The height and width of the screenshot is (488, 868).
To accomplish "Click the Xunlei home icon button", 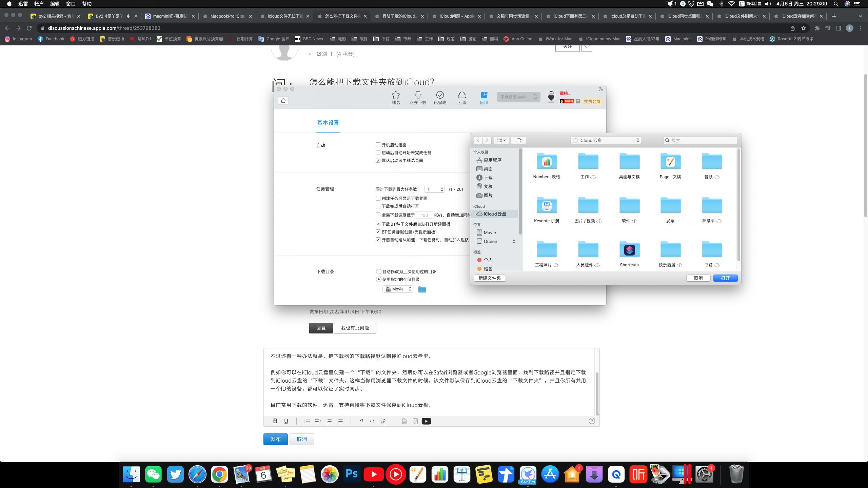I will pyautogui.click(x=283, y=101).
